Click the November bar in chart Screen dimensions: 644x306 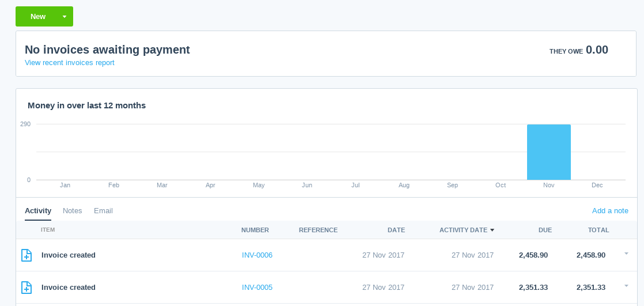549,152
